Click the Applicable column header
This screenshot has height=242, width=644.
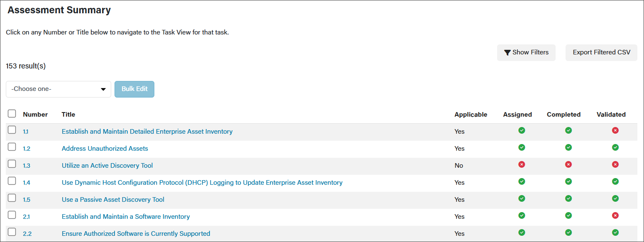coord(471,115)
